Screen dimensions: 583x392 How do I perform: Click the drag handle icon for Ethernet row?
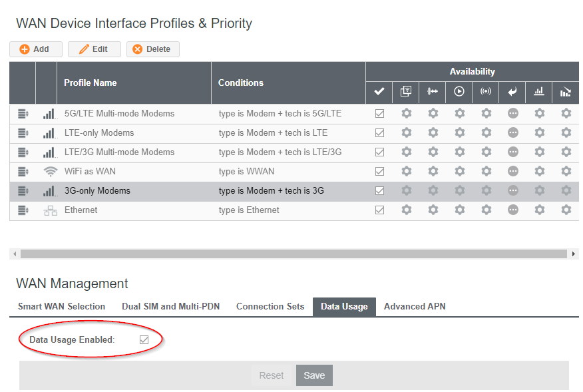(23, 210)
